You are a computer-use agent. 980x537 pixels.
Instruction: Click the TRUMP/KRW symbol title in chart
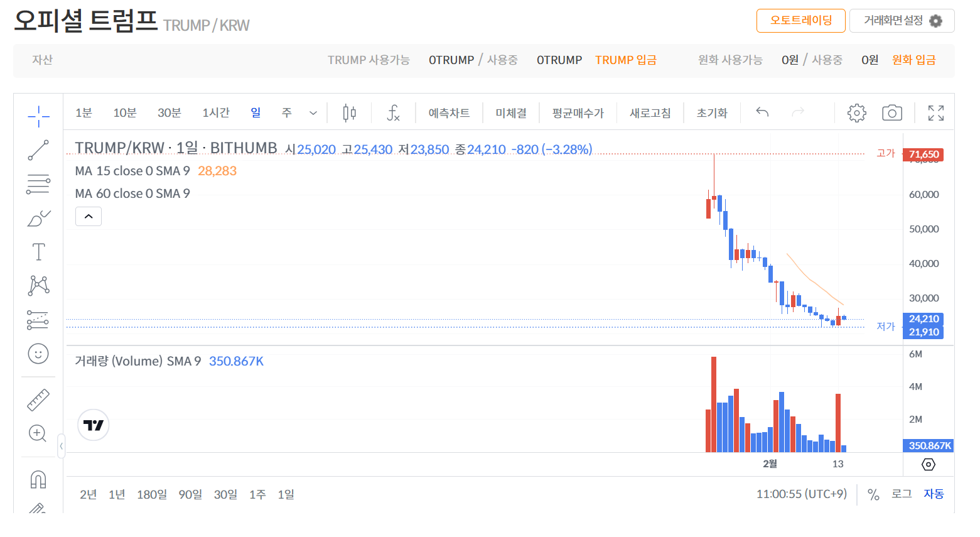tap(176, 148)
